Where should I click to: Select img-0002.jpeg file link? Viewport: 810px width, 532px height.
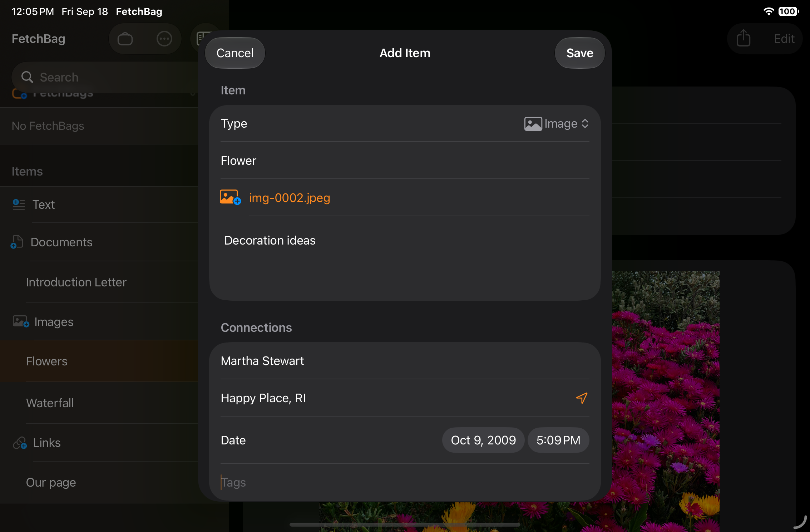click(290, 198)
